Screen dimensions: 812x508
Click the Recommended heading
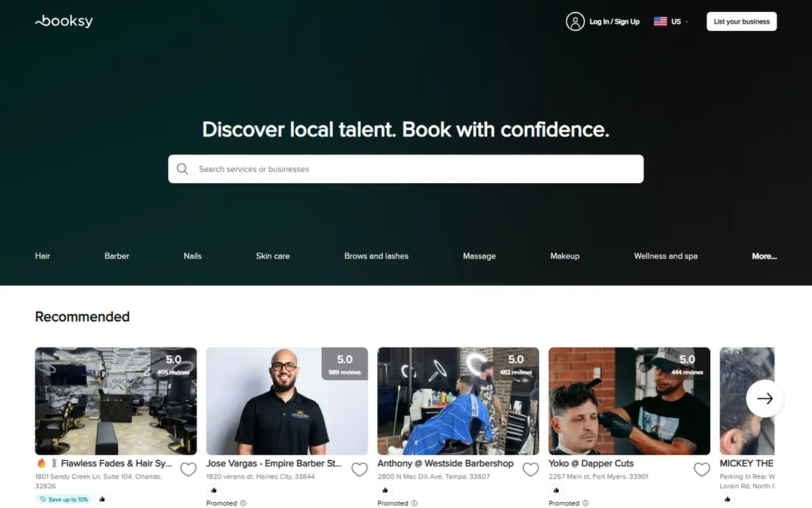83,317
